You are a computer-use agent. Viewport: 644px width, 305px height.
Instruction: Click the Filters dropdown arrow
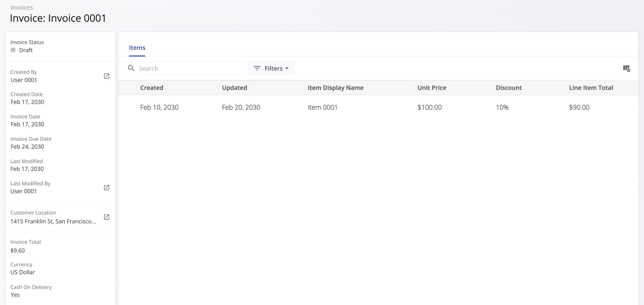pos(287,68)
